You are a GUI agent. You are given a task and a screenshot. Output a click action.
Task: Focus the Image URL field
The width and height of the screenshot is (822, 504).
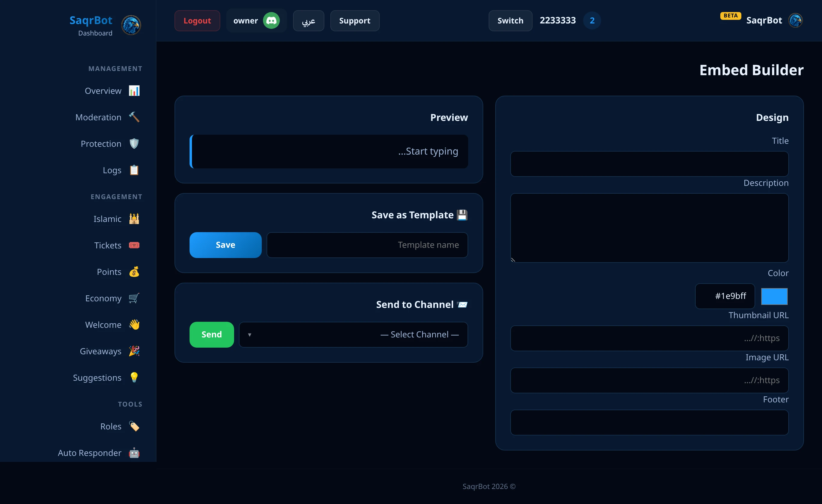[x=650, y=380]
